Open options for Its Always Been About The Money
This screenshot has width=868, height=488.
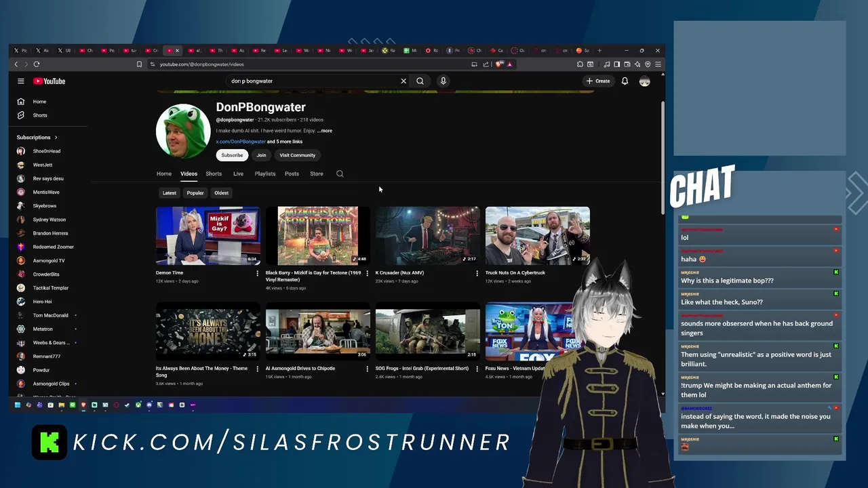coord(257,369)
